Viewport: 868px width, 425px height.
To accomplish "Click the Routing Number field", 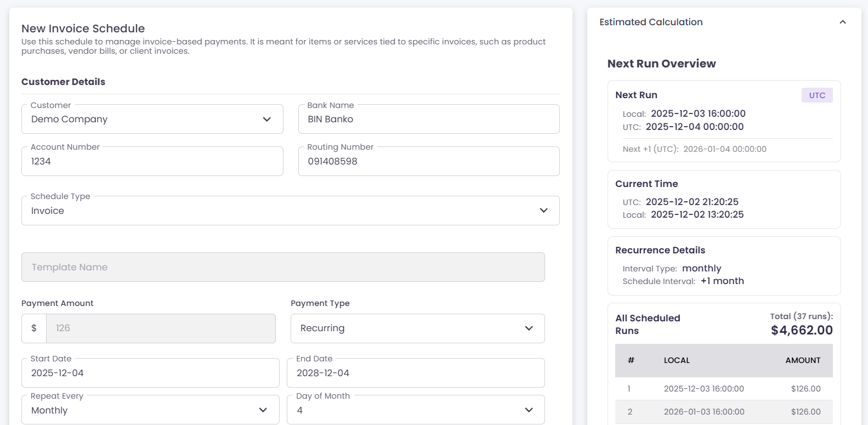I will [x=428, y=162].
